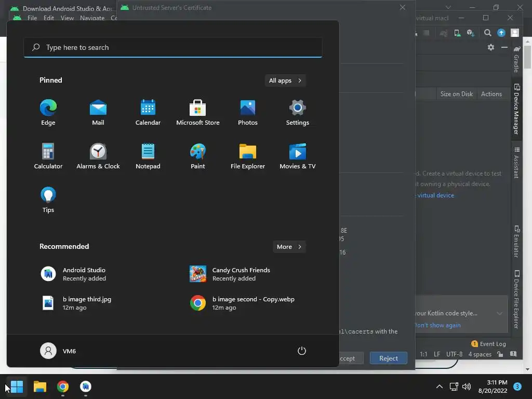Open the notification center badge

[517, 387]
